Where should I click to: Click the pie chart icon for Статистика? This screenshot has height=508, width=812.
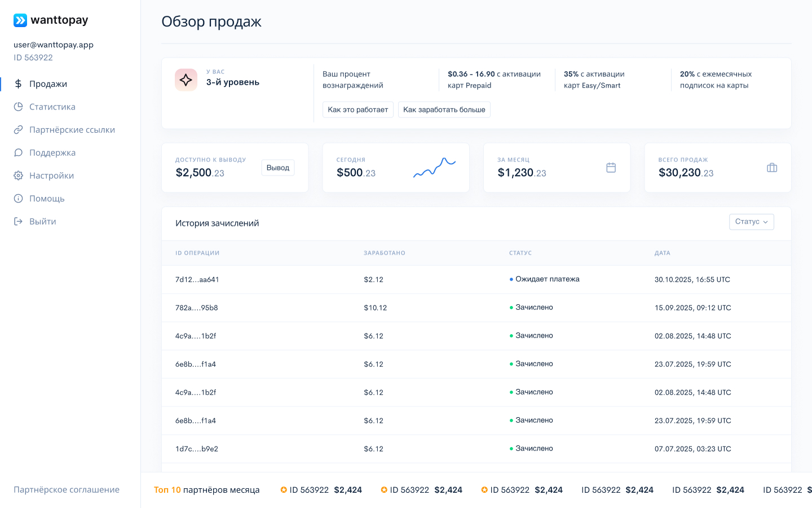(x=19, y=107)
